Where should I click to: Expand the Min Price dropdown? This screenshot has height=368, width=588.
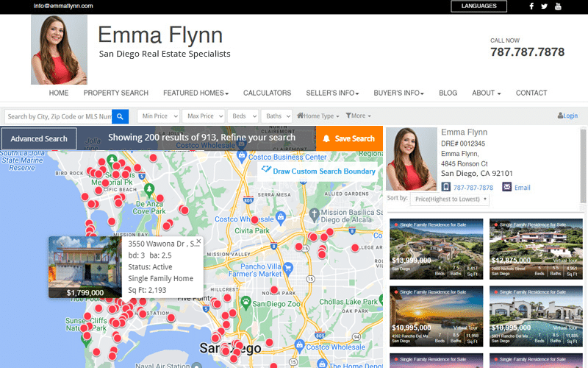pos(159,116)
